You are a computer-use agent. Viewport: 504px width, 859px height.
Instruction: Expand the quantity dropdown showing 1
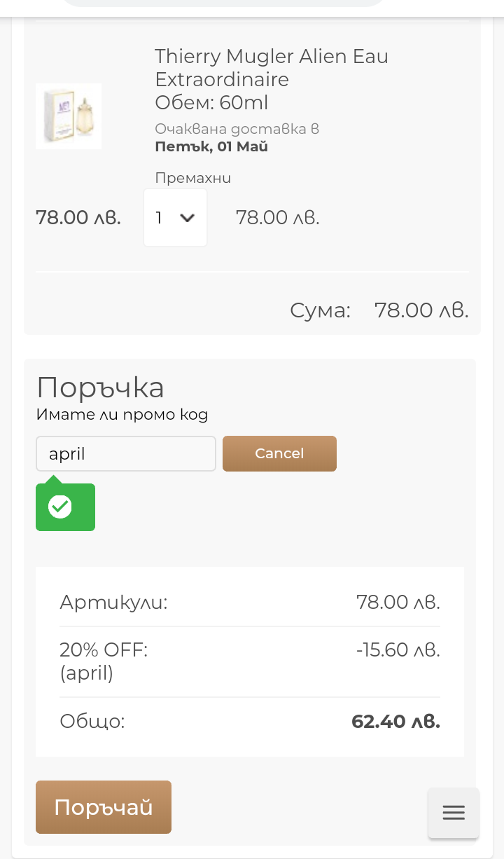click(x=175, y=218)
